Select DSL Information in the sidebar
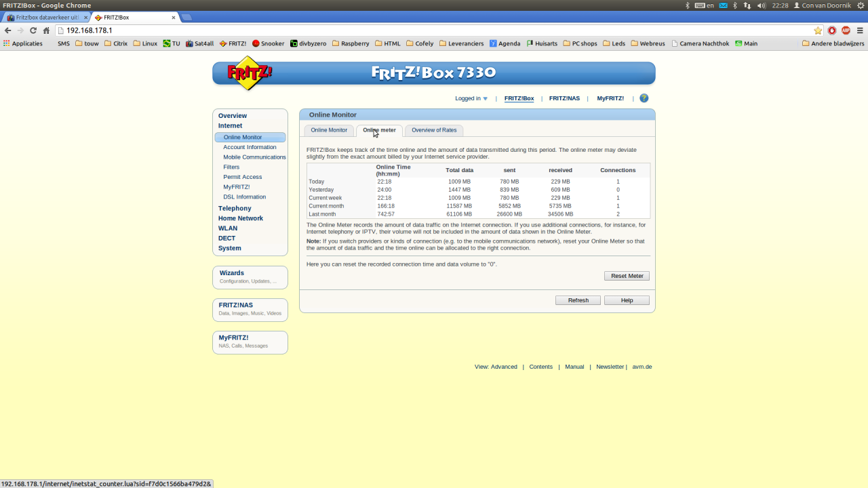Image resolution: width=868 pixels, height=488 pixels. (245, 197)
